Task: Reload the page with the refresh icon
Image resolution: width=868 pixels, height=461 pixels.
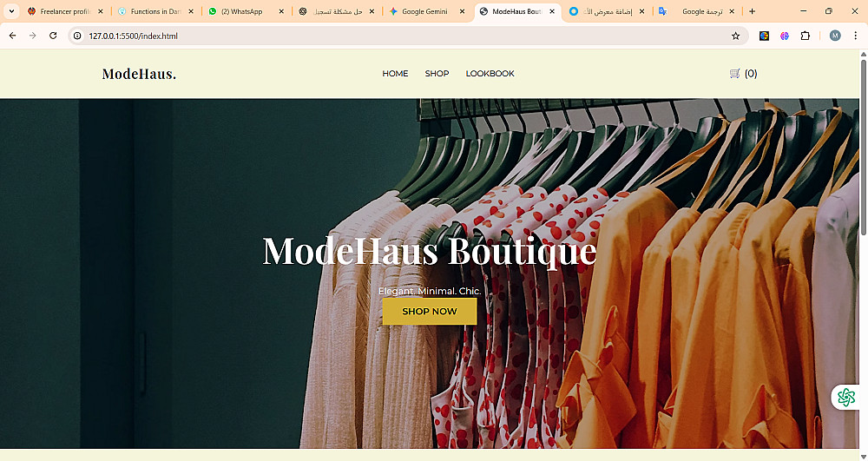Action: pos(53,36)
